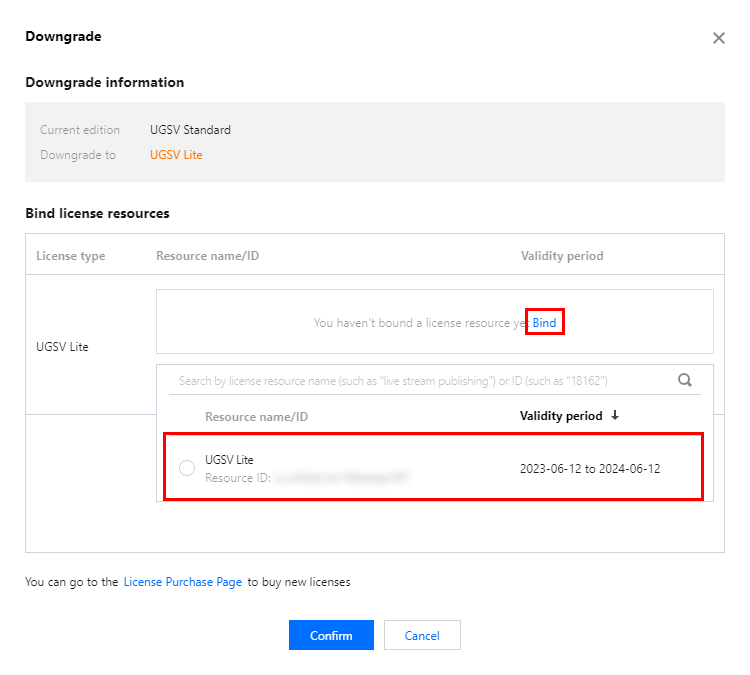Sort by Validity period arrow icon

point(615,416)
